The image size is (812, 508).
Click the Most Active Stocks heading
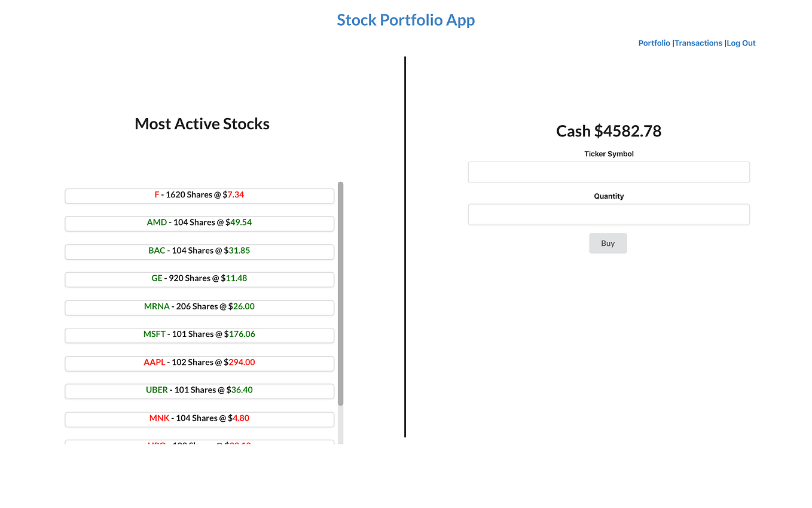202,124
